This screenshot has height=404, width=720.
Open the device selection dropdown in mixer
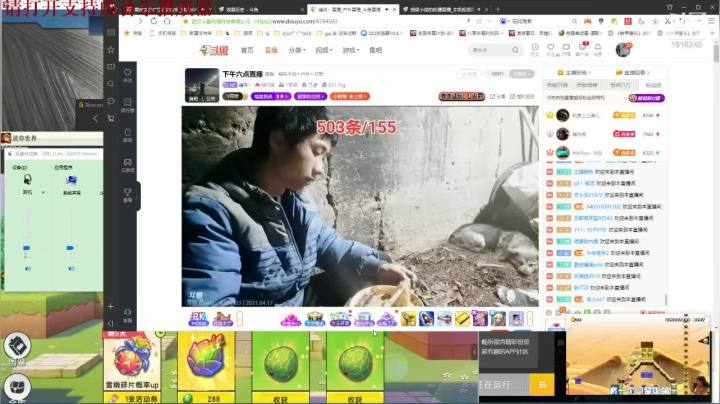44,192
